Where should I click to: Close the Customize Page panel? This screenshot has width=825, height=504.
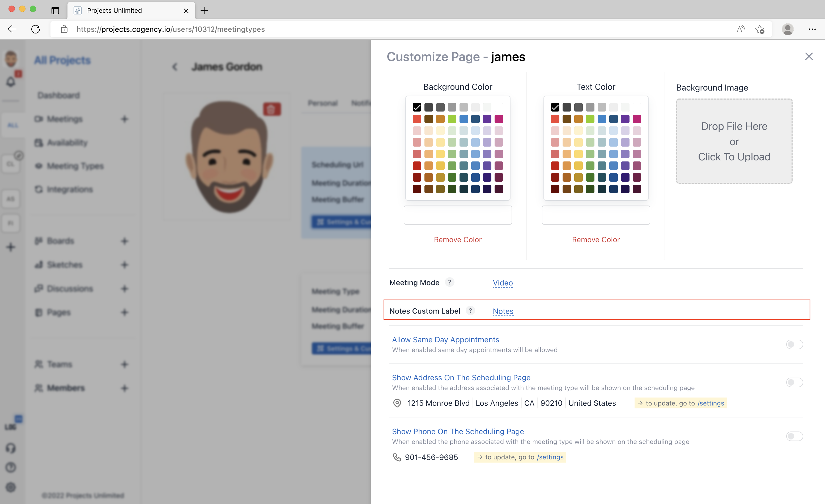tap(809, 56)
